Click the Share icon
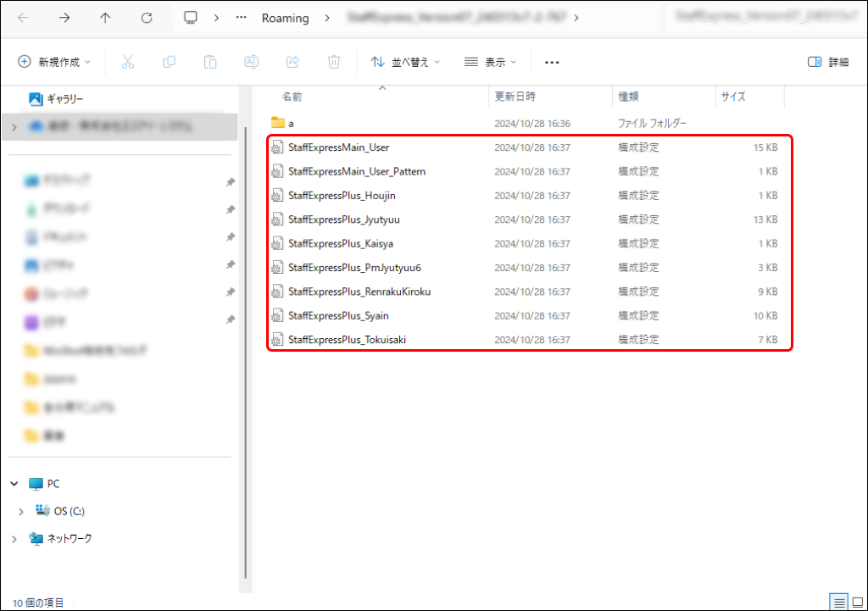 (292, 62)
